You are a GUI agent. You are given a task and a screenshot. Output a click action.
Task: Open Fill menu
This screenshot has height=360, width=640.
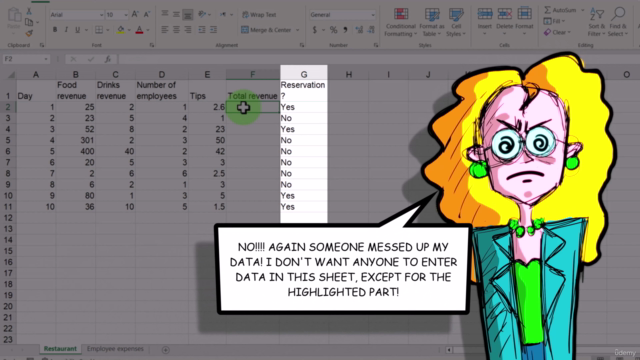[x=554, y=21]
